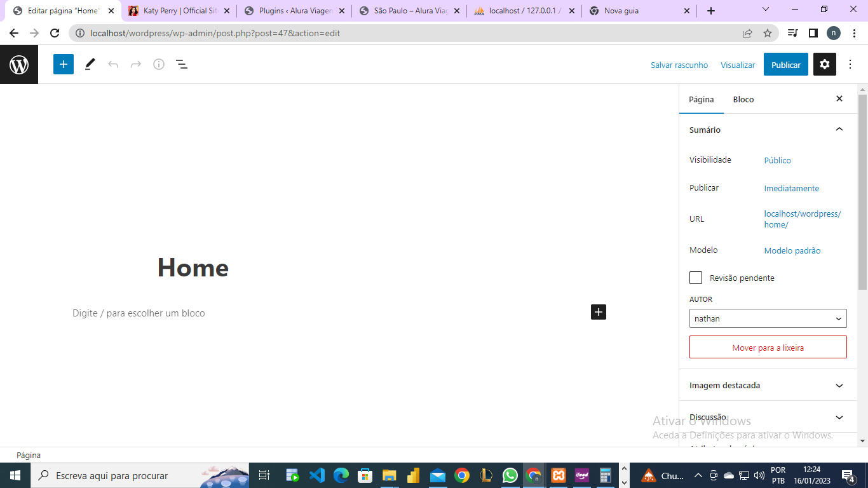
Task: Close the Katy Perry tab
Action: (227, 11)
